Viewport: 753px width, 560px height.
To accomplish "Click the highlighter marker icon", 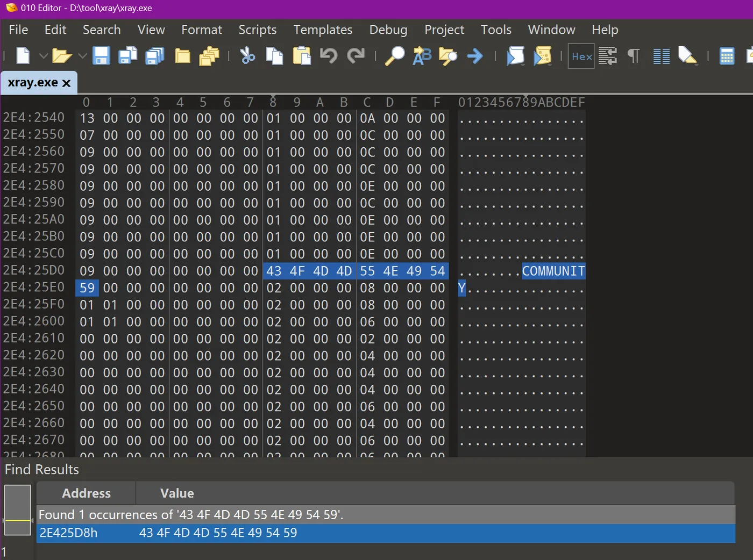I will tap(688, 56).
